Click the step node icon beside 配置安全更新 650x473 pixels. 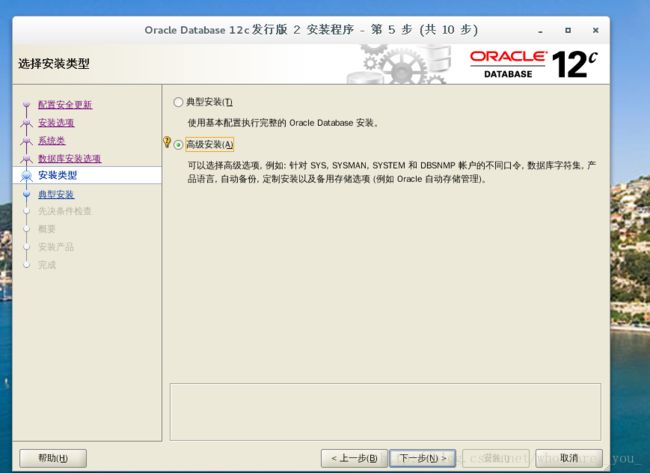27,105
